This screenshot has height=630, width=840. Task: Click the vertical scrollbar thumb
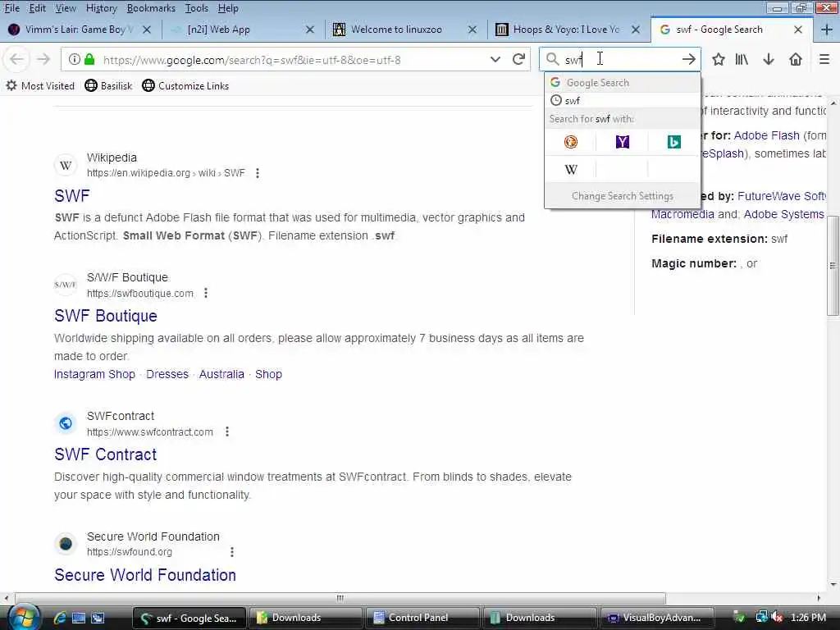(833, 265)
